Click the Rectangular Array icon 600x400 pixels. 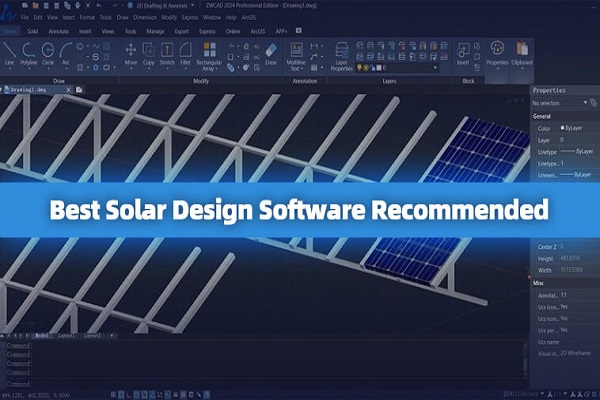click(209, 50)
